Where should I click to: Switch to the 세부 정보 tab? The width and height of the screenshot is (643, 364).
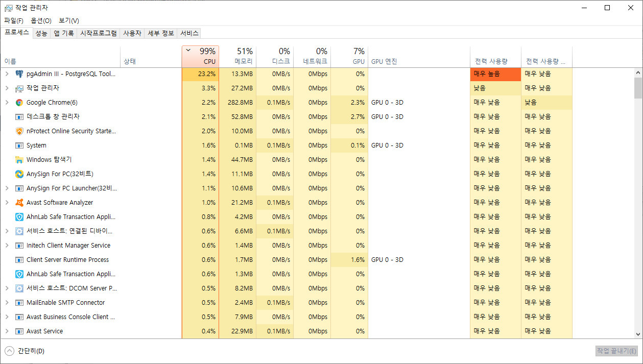[161, 33]
